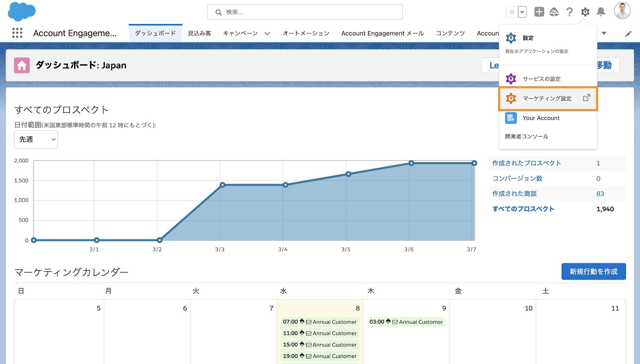This screenshot has height=364, width=640.
Task: Open the コンバージョン数 link
Action: 517,178
